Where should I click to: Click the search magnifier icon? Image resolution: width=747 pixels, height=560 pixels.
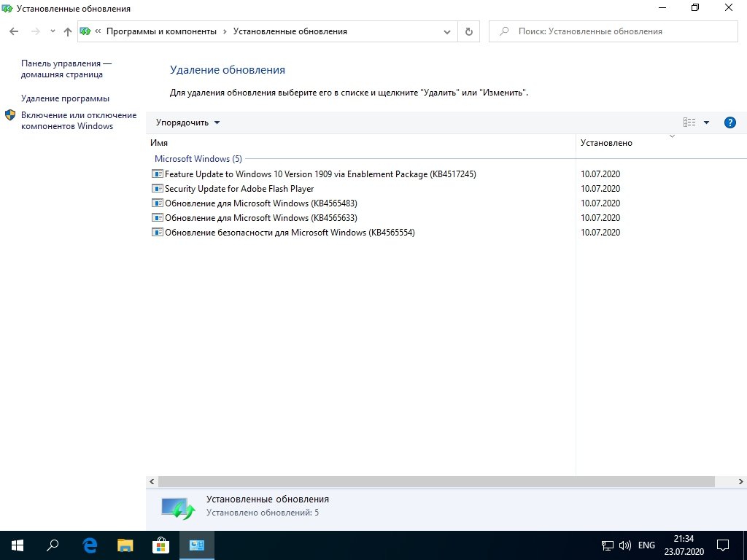click(504, 31)
